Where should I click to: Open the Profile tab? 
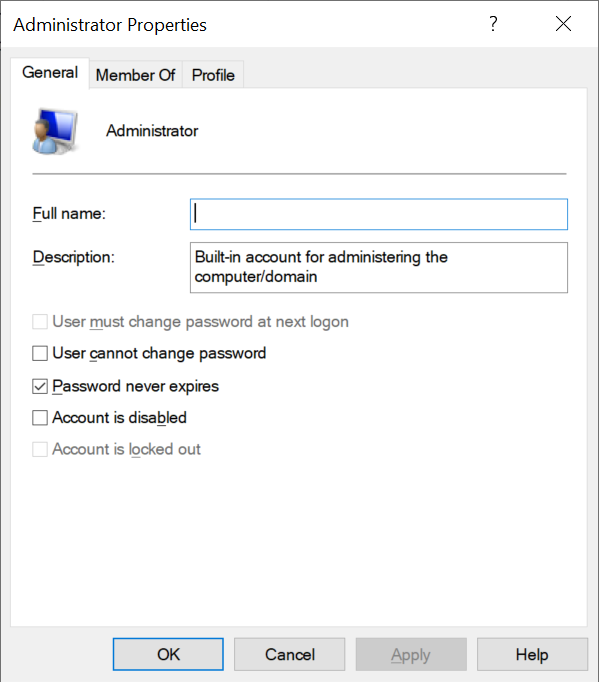pos(213,75)
